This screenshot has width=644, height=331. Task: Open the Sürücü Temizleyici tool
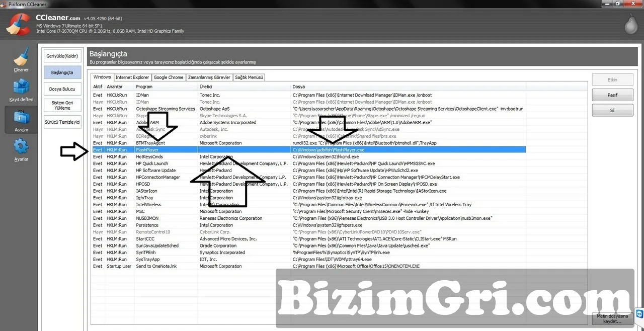62,122
